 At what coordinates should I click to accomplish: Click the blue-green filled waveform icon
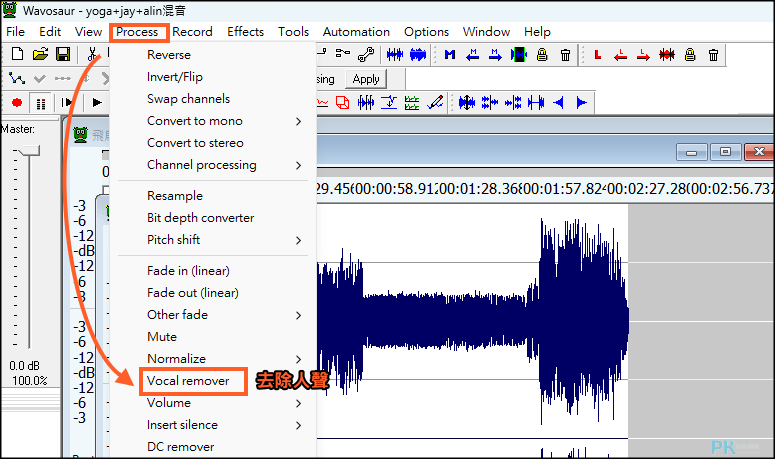[418, 54]
